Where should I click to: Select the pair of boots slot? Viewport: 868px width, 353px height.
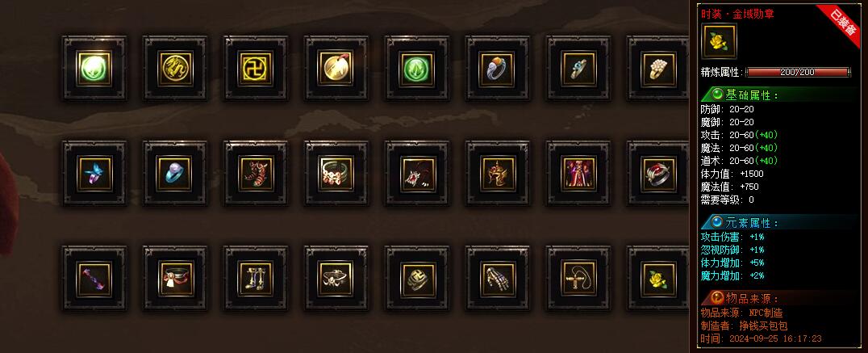pos(256,279)
